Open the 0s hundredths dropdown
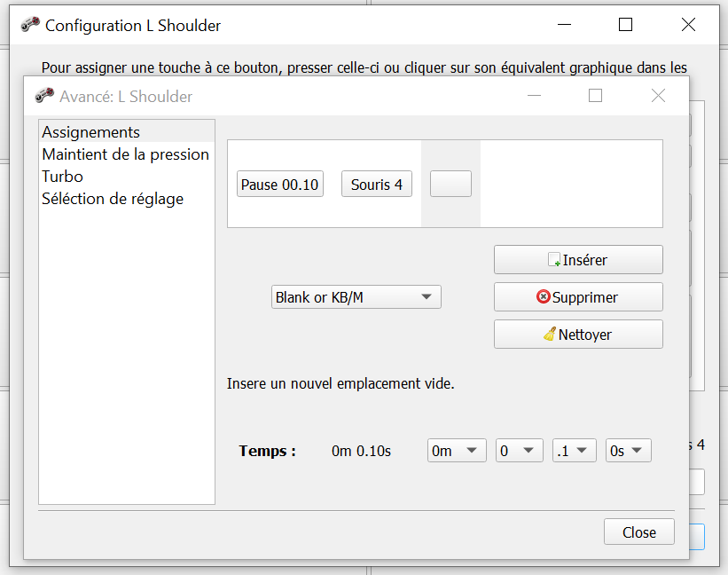This screenshot has width=728, height=575. tap(629, 451)
